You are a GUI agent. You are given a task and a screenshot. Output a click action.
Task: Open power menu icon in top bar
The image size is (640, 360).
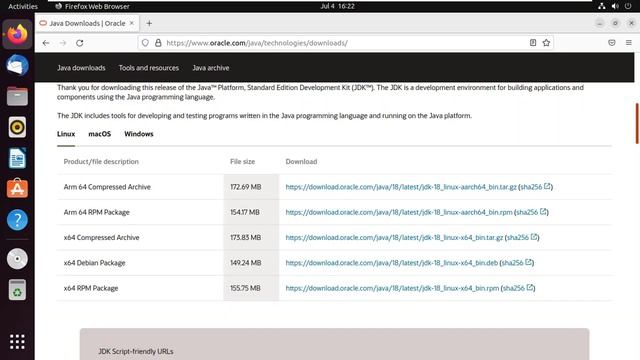pyautogui.click(x=628, y=6)
